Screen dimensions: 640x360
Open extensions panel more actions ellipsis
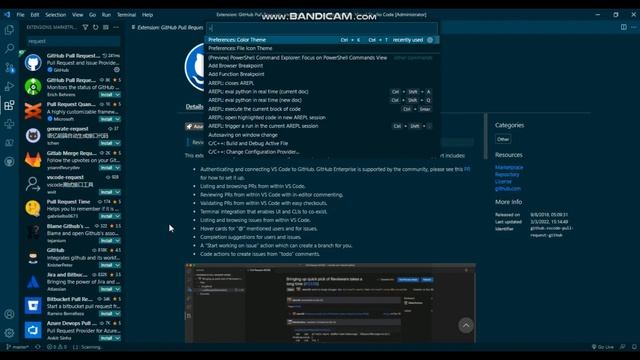(x=116, y=27)
